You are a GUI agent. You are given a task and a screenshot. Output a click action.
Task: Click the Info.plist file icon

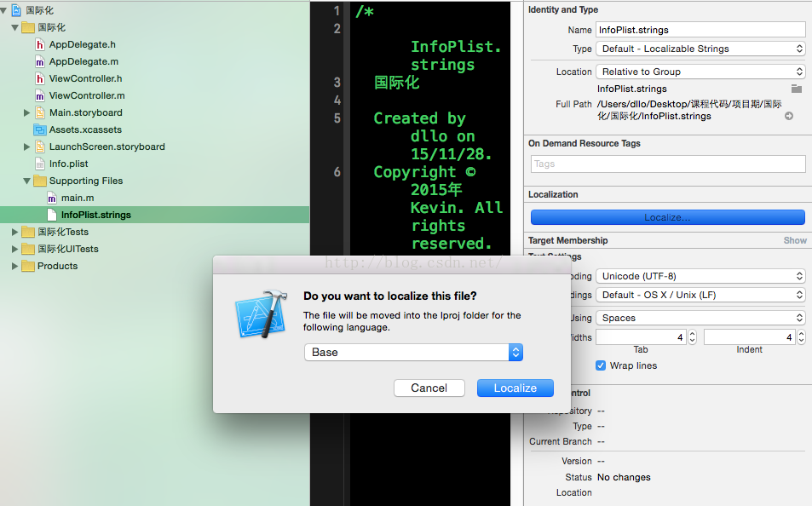point(40,164)
